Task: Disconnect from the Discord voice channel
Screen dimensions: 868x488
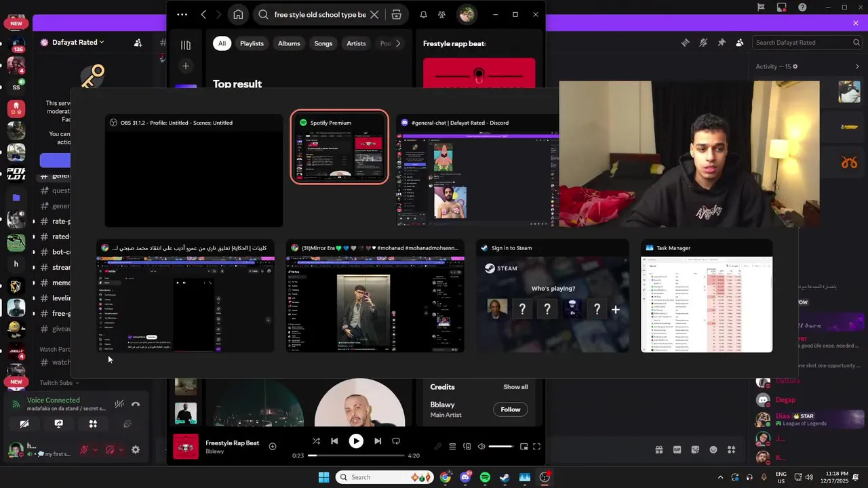Action: (x=136, y=404)
